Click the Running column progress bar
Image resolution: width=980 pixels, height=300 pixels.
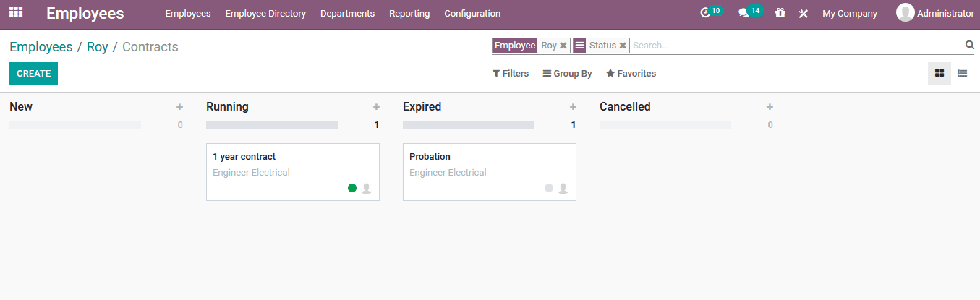(272, 125)
